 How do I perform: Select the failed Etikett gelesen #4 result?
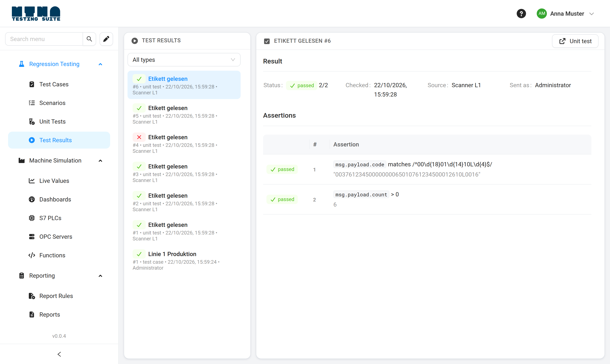click(x=184, y=144)
